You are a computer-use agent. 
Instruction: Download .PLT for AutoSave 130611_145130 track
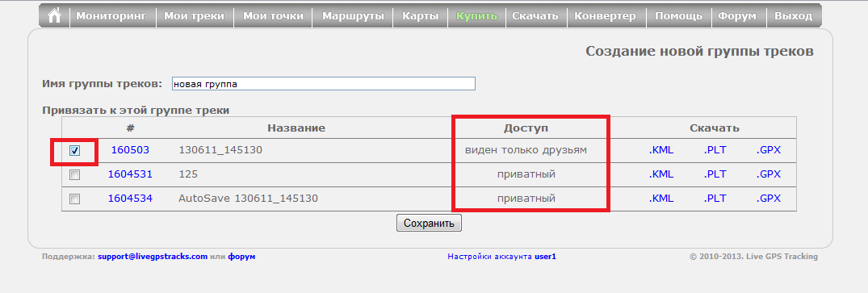coord(715,199)
